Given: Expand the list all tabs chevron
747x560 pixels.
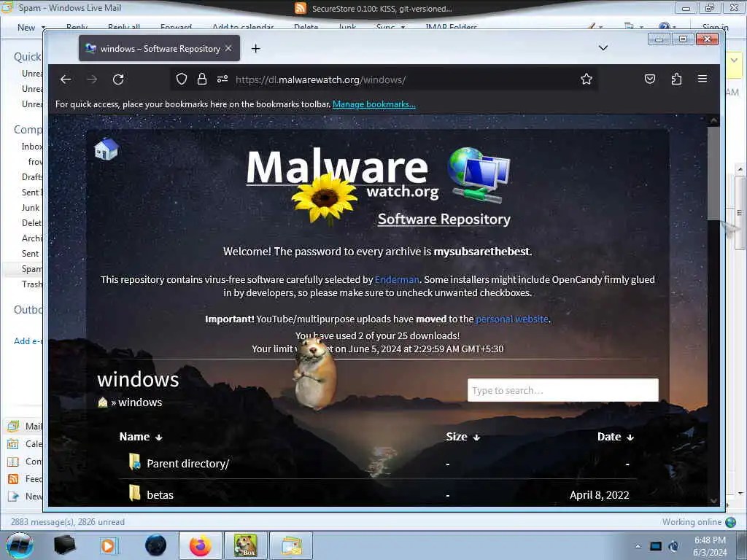Looking at the screenshot, I should [603, 48].
